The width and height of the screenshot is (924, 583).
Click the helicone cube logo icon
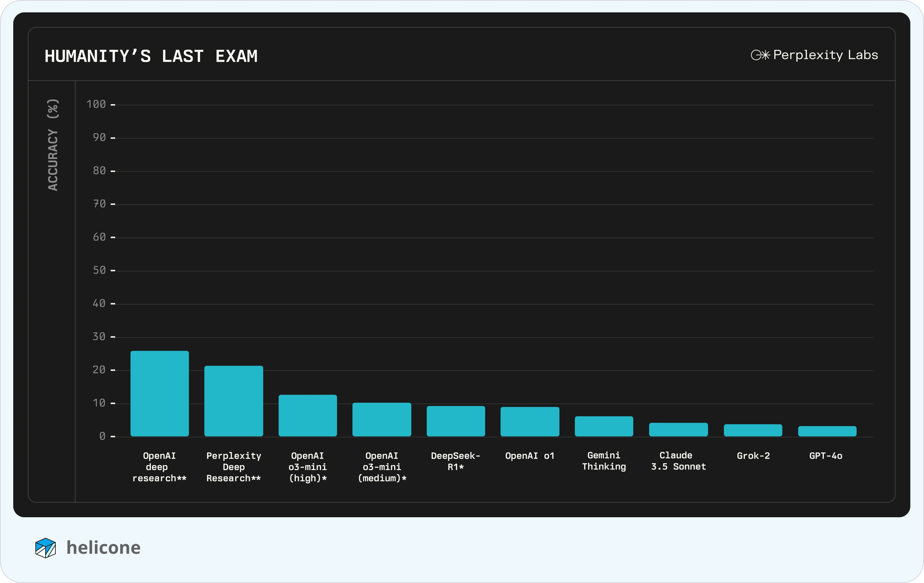point(45,548)
